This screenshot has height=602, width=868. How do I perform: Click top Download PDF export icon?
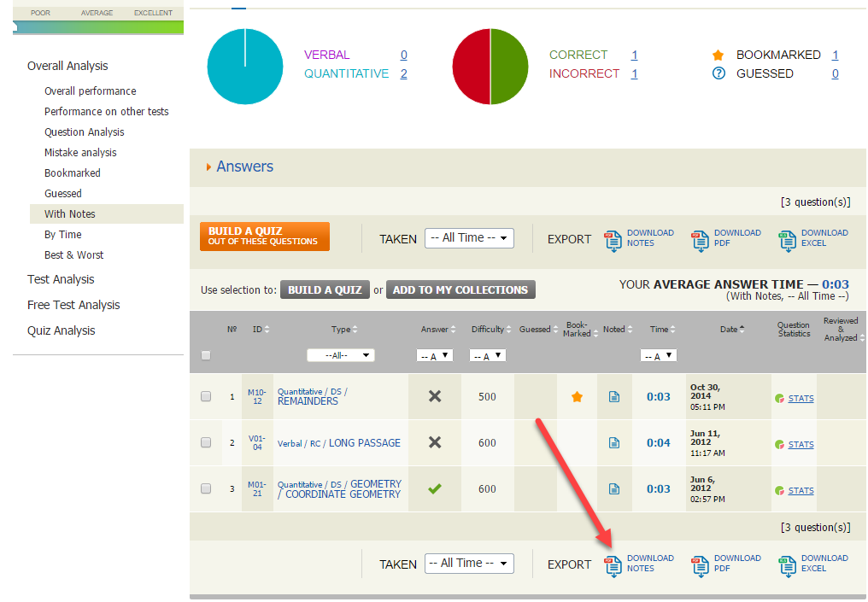pyautogui.click(x=701, y=239)
